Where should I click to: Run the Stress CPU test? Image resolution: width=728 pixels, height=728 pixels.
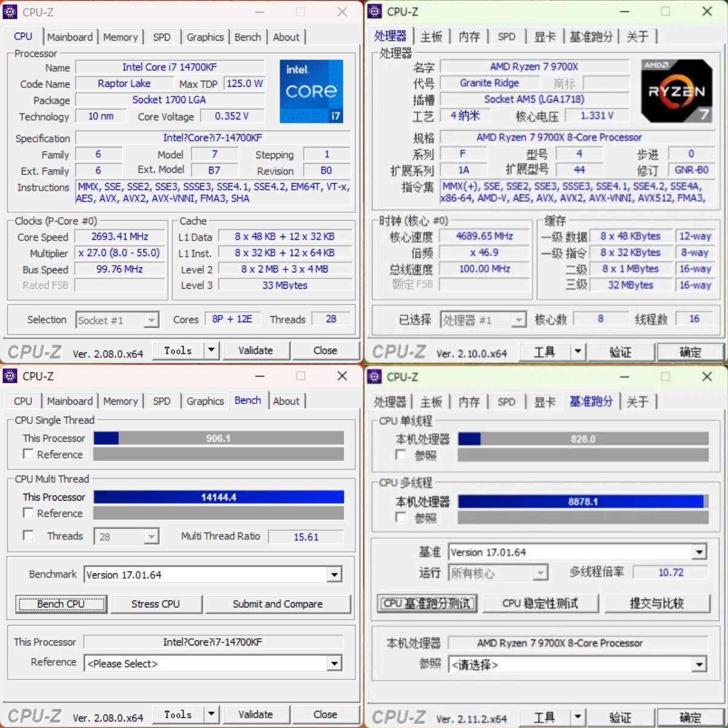coord(155,604)
